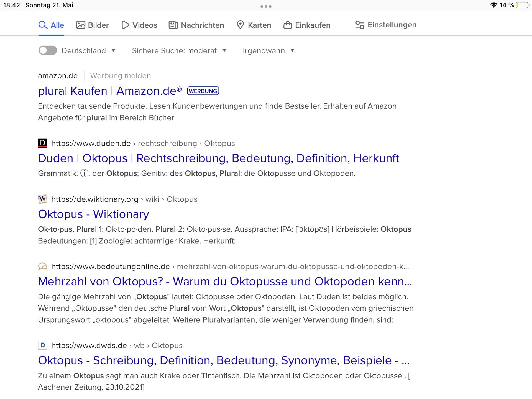The image size is (532, 399).
Task: Tap the three-dot multitasking menu at top
Action: [266, 6]
